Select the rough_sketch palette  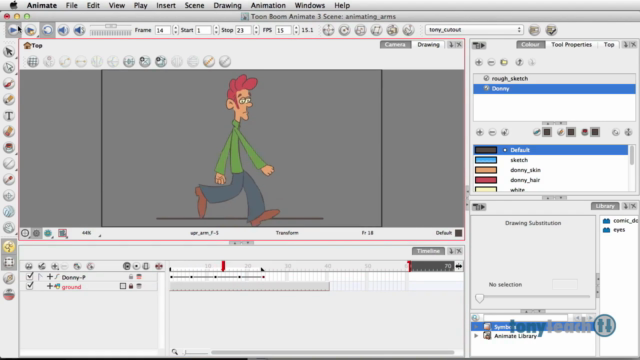(554, 78)
